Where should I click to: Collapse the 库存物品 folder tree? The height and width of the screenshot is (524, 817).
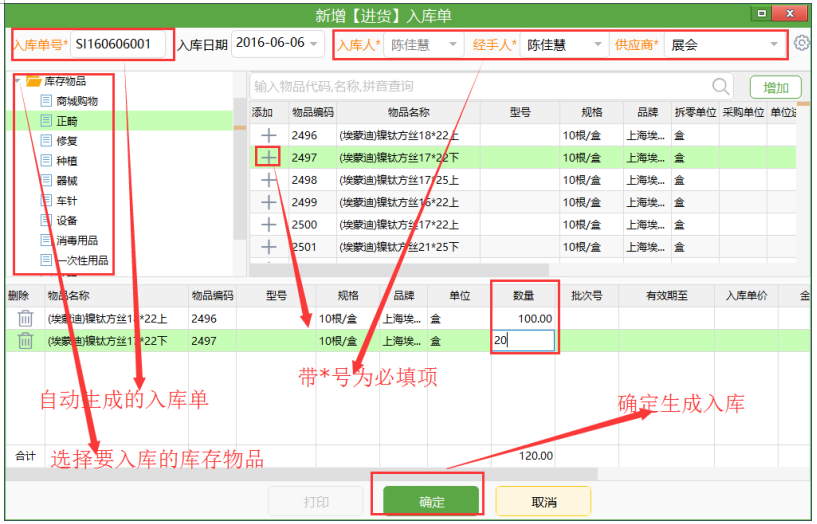(x=18, y=81)
